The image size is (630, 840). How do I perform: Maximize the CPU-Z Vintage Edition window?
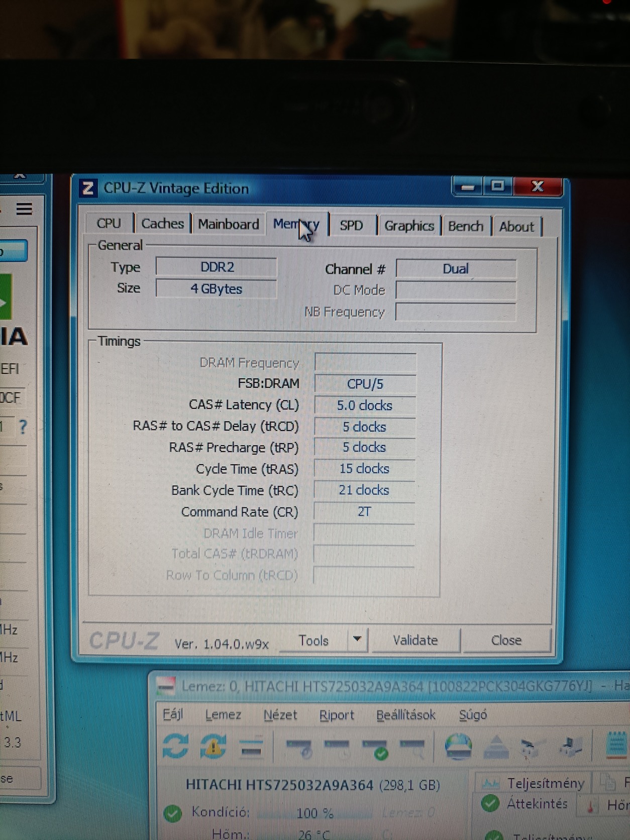tap(497, 186)
